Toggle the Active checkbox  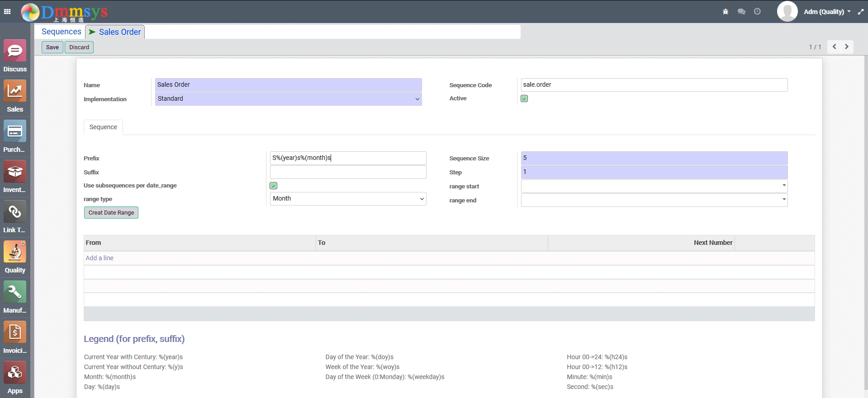click(524, 98)
